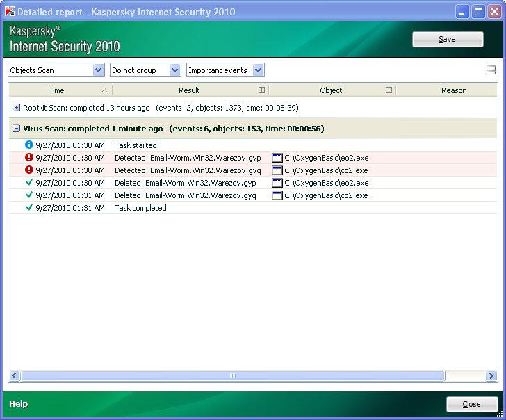
Task: Click file icon of deleted eo2.exe row
Action: pos(277,183)
